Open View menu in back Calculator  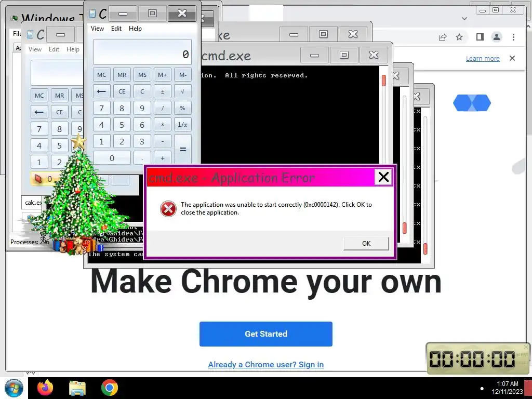click(x=35, y=49)
